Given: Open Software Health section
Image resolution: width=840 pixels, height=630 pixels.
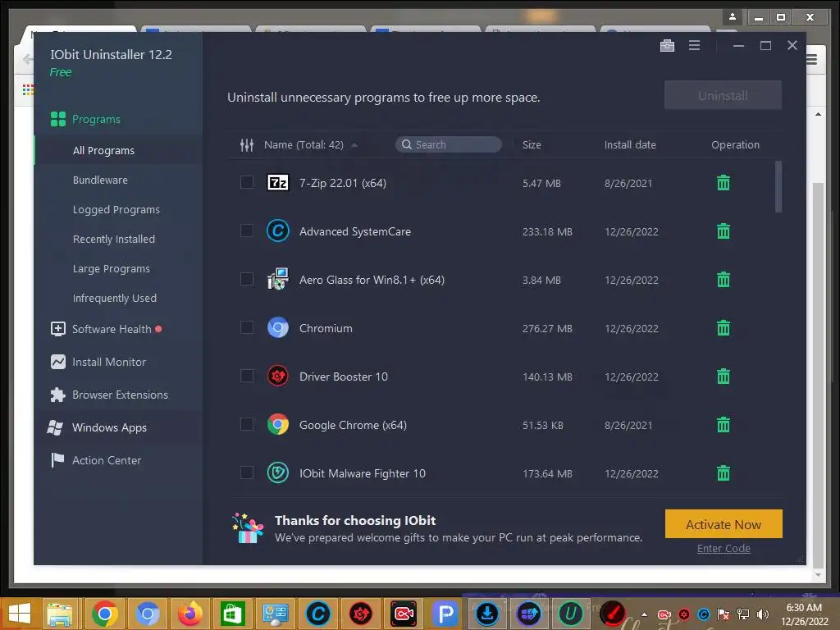Looking at the screenshot, I should click(x=112, y=329).
